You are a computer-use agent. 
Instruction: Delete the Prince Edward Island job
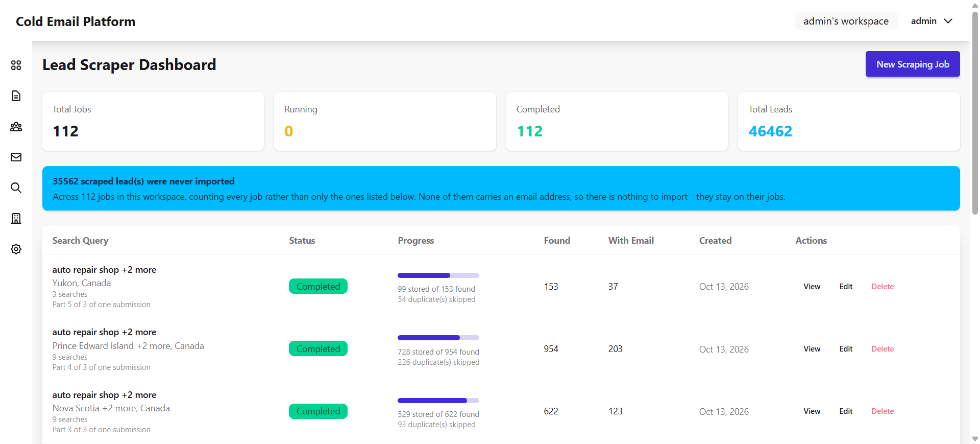883,349
